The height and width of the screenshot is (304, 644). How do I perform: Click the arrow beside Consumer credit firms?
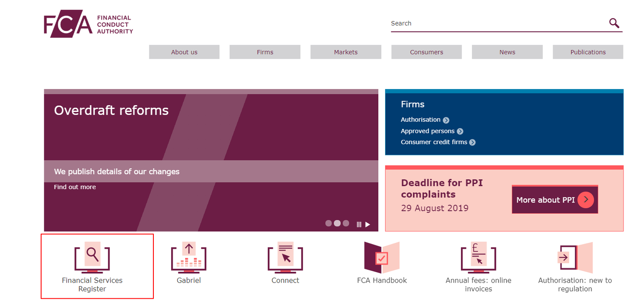[x=472, y=142]
